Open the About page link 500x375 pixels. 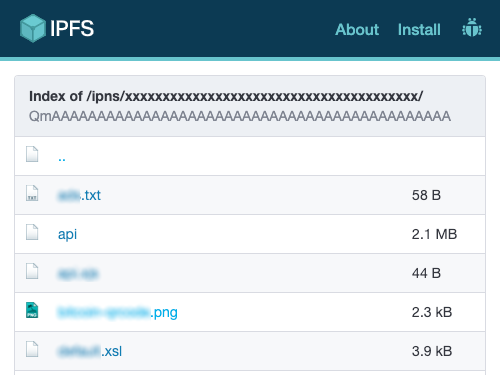[x=357, y=30]
